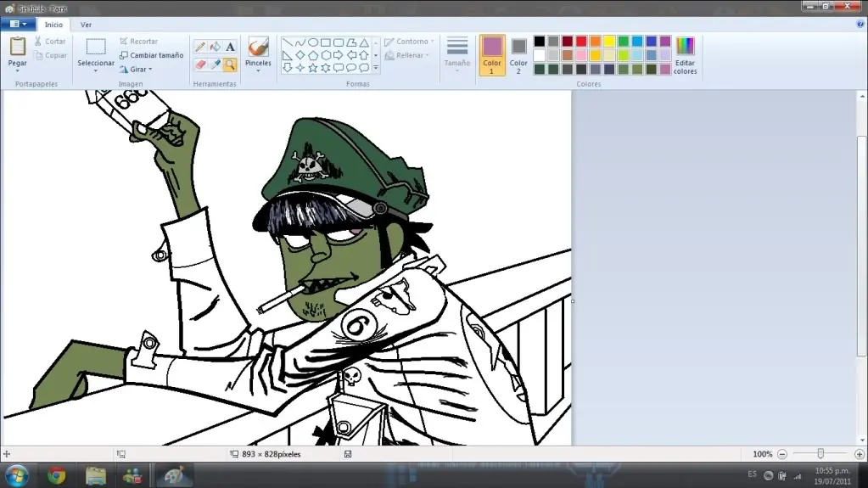868x488 pixels.
Task: Choose the oval shape
Action: coord(313,42)
